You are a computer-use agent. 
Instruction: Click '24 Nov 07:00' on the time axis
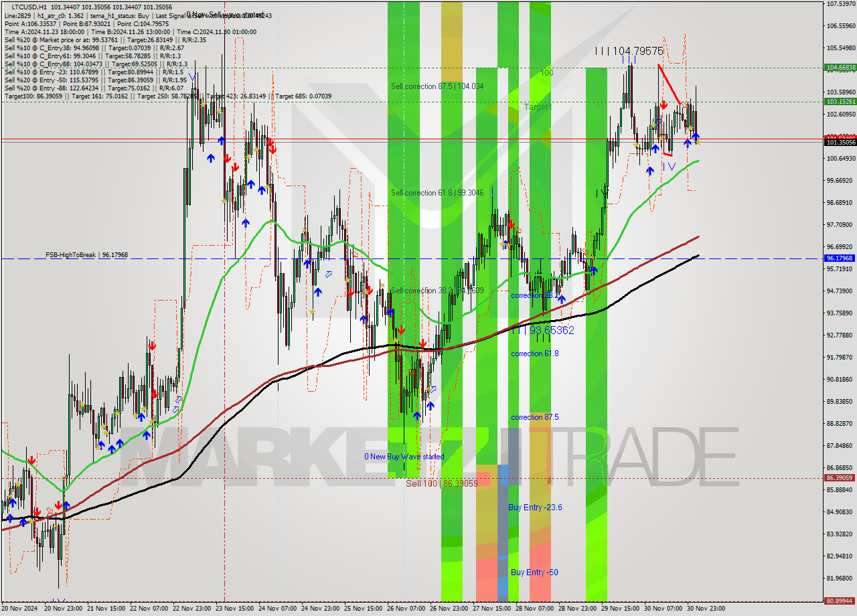click(278, 609)
